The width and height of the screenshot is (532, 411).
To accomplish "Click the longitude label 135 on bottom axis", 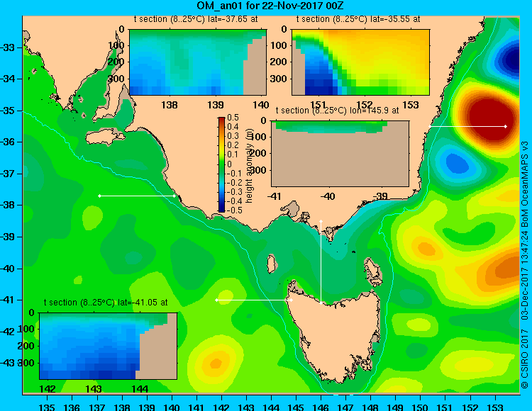I will (47, 407).
